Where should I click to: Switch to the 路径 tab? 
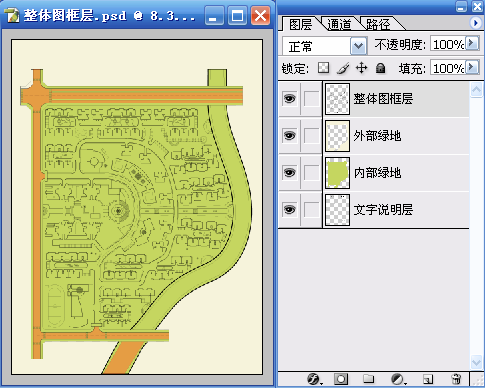pyautogui.click(x=378, y=24)
